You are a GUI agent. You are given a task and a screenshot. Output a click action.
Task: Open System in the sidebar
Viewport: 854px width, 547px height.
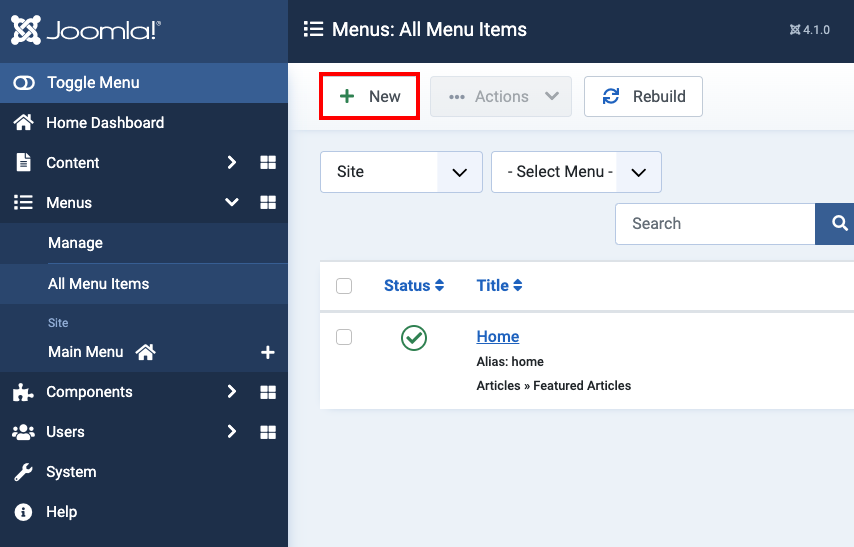pos(71,472)
